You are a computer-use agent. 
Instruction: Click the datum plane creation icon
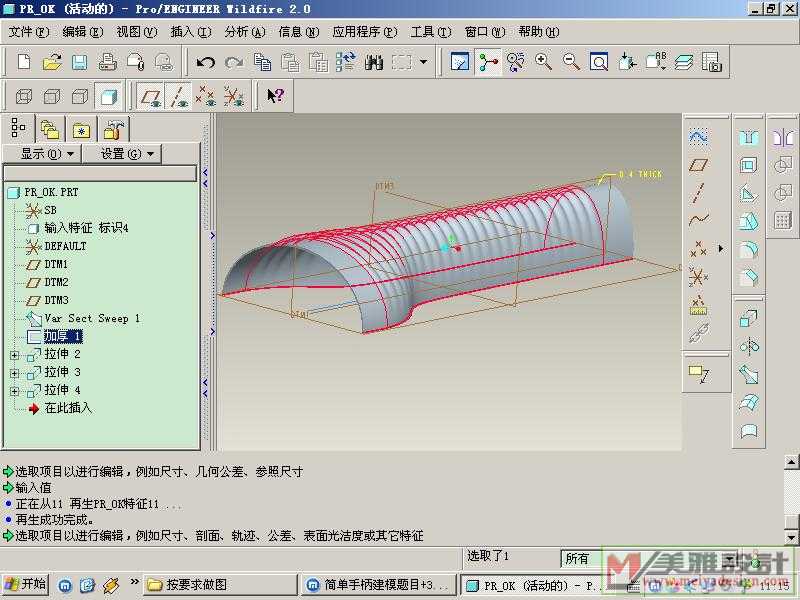point(699,165)
